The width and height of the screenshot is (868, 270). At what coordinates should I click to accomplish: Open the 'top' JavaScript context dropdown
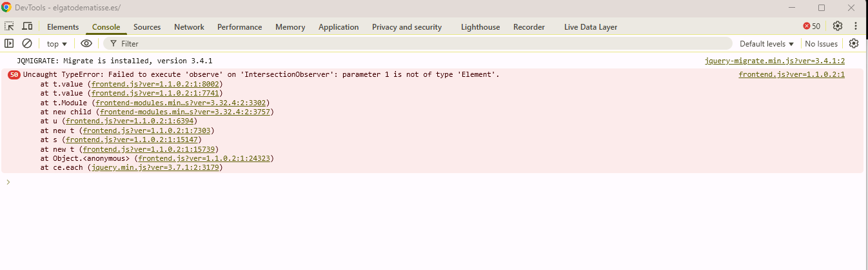(57, 44)
